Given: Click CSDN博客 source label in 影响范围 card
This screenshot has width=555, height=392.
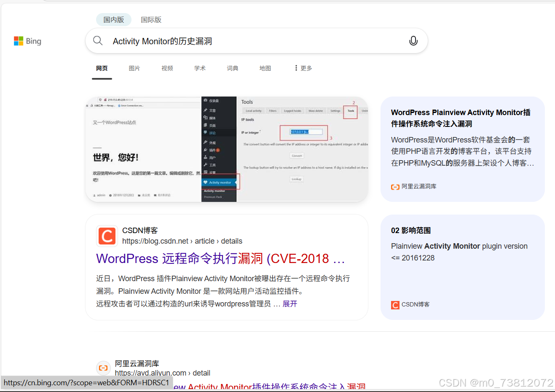Looking at the screenshot, I should [x=416, y=304].
